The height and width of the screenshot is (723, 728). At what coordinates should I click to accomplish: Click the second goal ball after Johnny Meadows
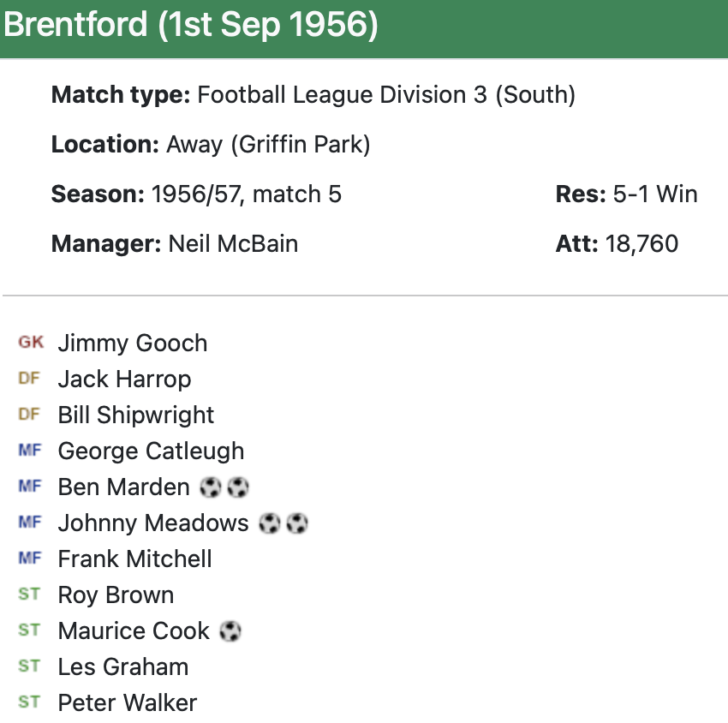click(x=297, y=523)
